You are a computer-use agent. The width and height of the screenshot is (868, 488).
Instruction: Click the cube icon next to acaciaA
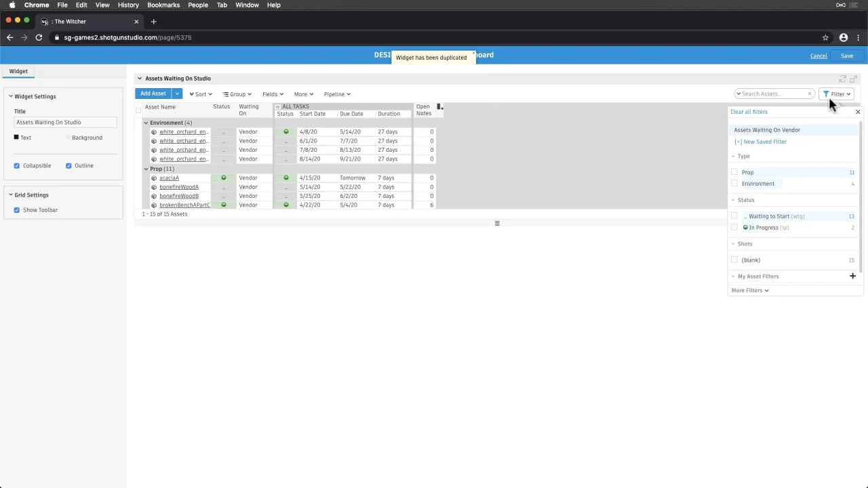154,178
